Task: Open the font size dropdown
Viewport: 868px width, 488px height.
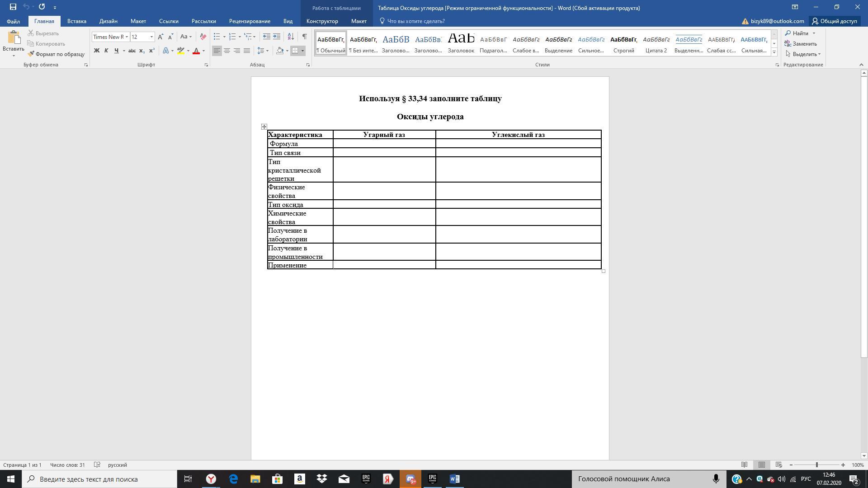Action: 151,37
